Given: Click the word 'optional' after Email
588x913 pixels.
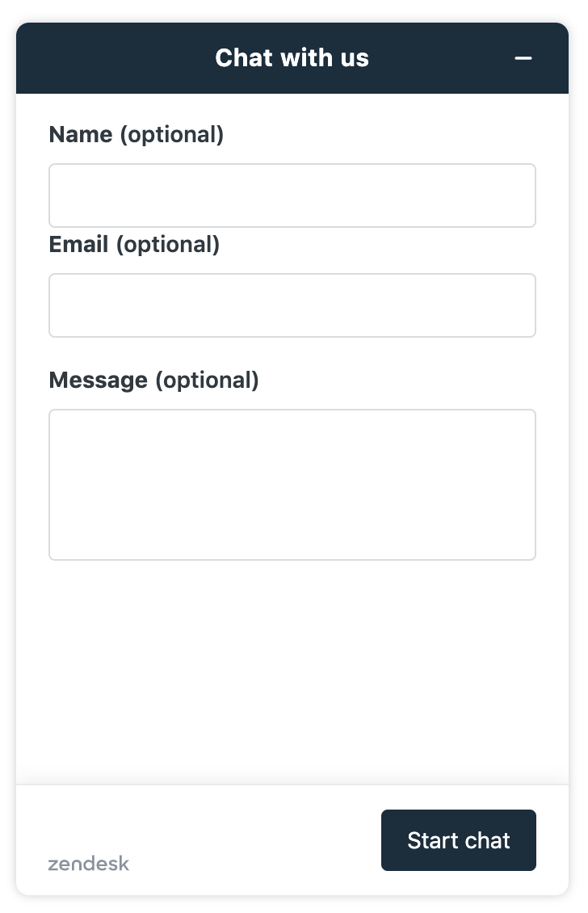Looking at the screenshot, I should point(168,245).
